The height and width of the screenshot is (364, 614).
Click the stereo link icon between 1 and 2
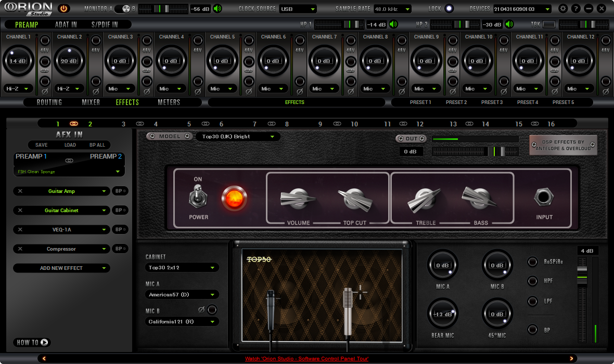click(x=73, y=124)
